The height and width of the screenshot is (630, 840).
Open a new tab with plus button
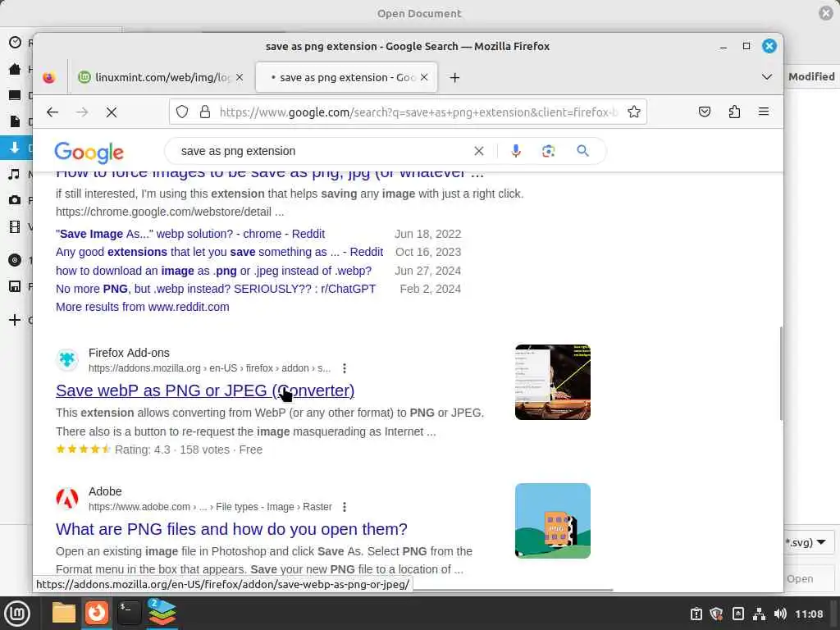pyautogui.click(x=454, y=78)
